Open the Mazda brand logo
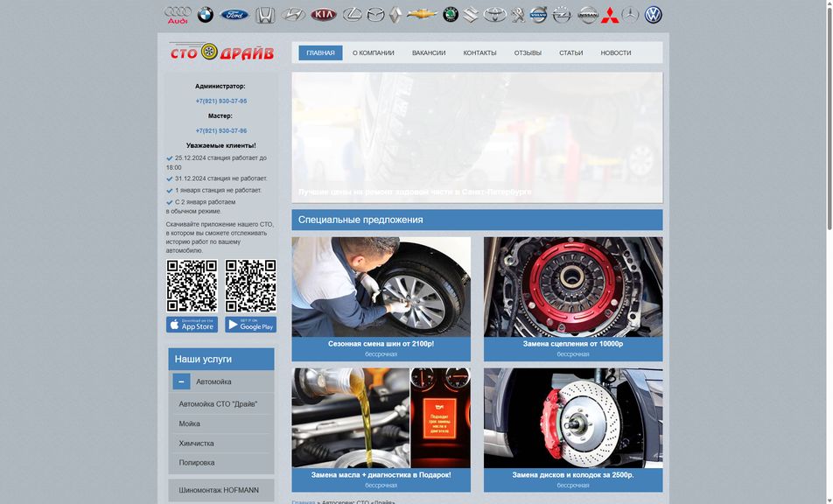Screen dimensions: 833x504 coord(375,14)
